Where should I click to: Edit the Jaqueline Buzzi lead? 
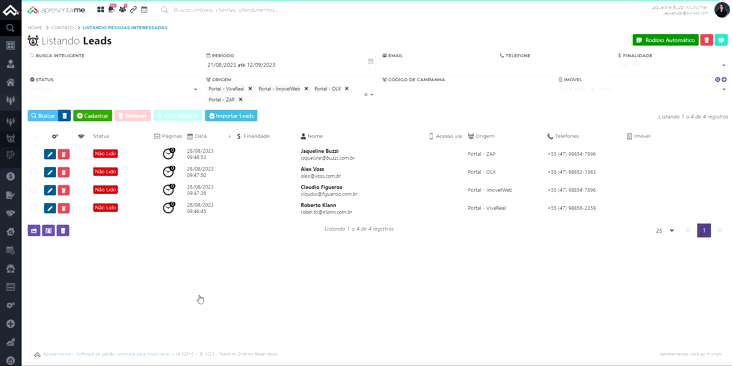coord(50,154)
